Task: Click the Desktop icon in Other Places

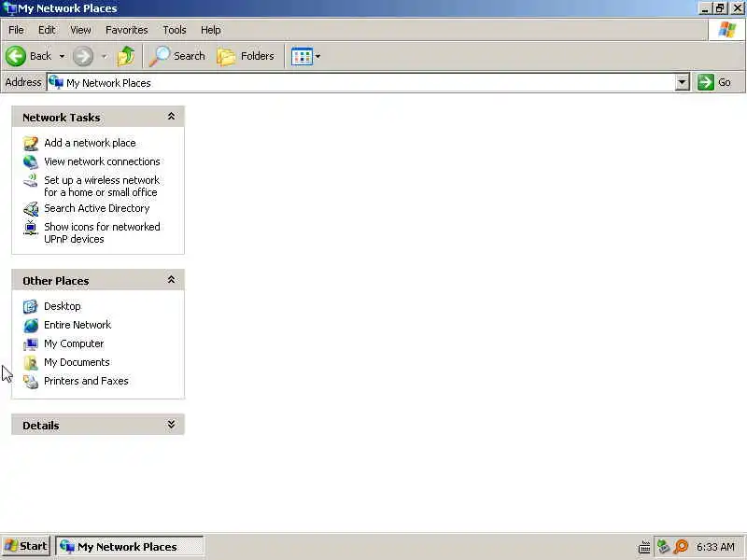Action: (31, 306)
